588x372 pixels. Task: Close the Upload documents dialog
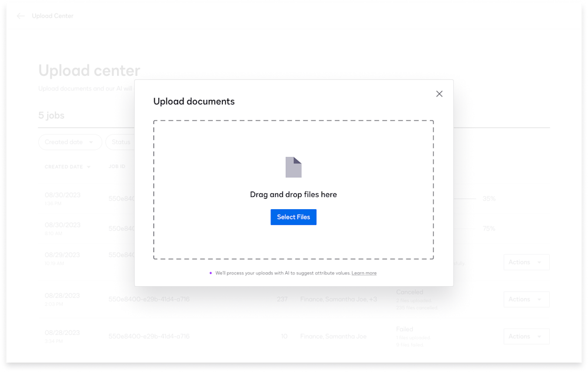(x=439, y=93)
